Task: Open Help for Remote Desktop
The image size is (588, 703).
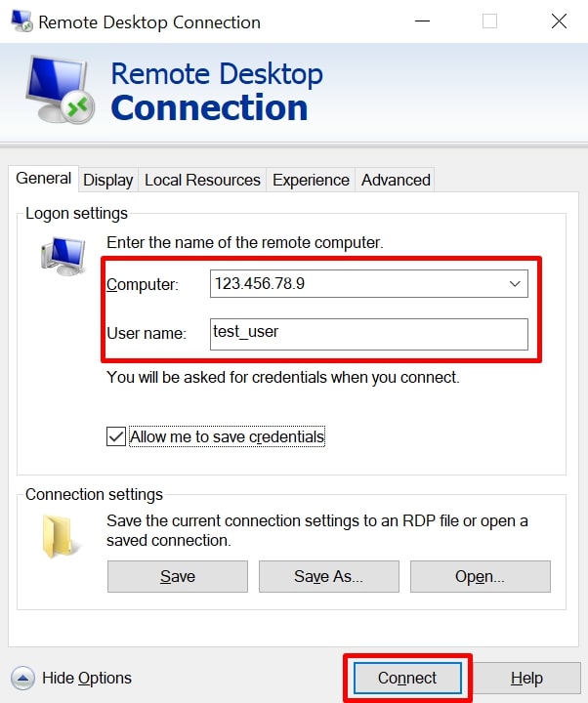Action: (x=526, y=678)
